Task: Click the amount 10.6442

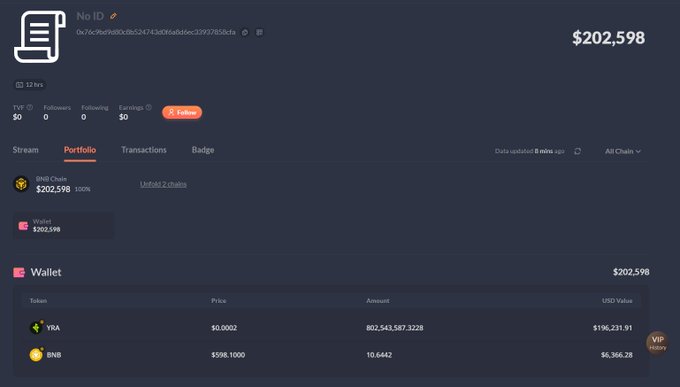Action: (379, 355)
